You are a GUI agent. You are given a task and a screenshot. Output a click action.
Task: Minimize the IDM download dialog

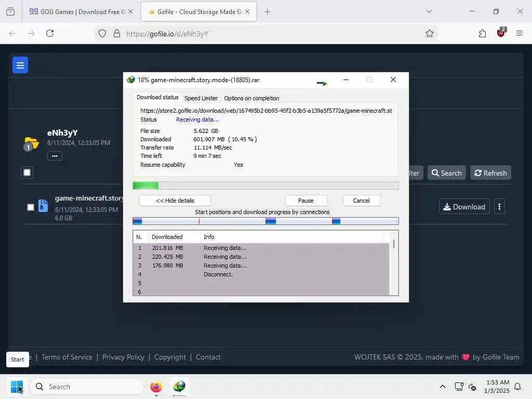(x=345, y=79)
